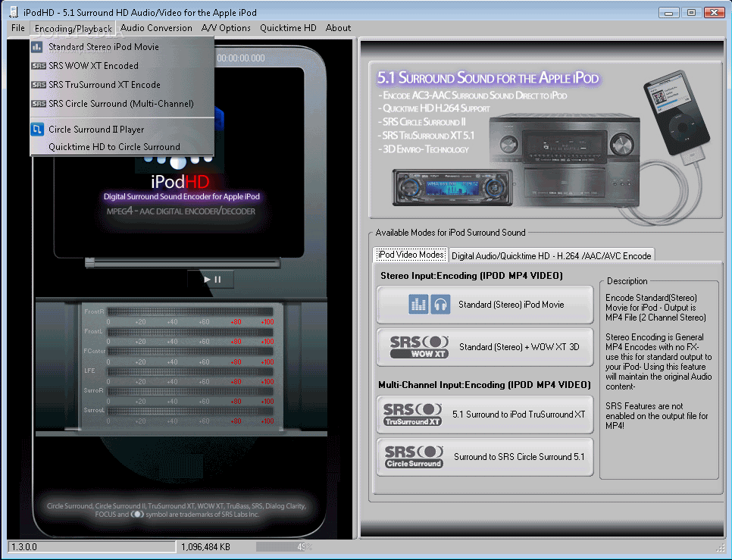Click the LFE level meter bar
Image resolution: width=732 pixels, height=560 pixels.
[190, 371]
